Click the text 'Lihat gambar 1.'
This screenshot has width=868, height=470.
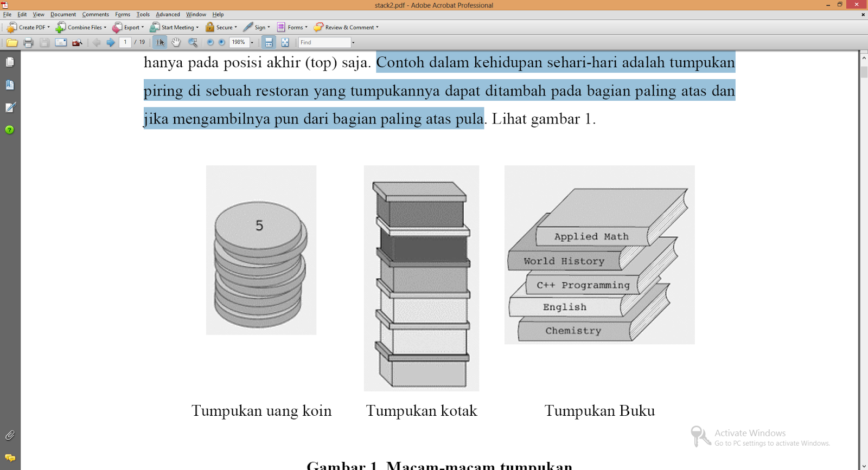pyautogui.click(x=544, y=119)
